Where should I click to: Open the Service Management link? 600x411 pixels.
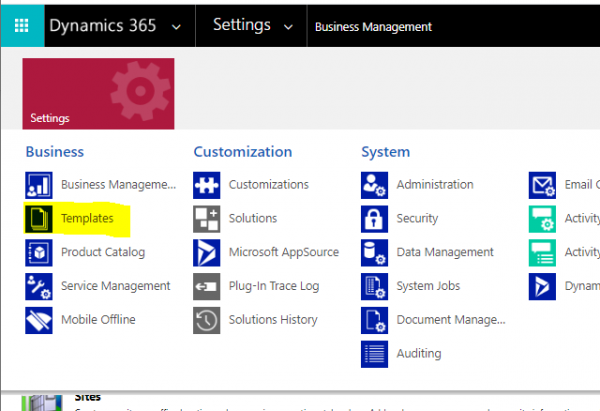click(116, 286)
